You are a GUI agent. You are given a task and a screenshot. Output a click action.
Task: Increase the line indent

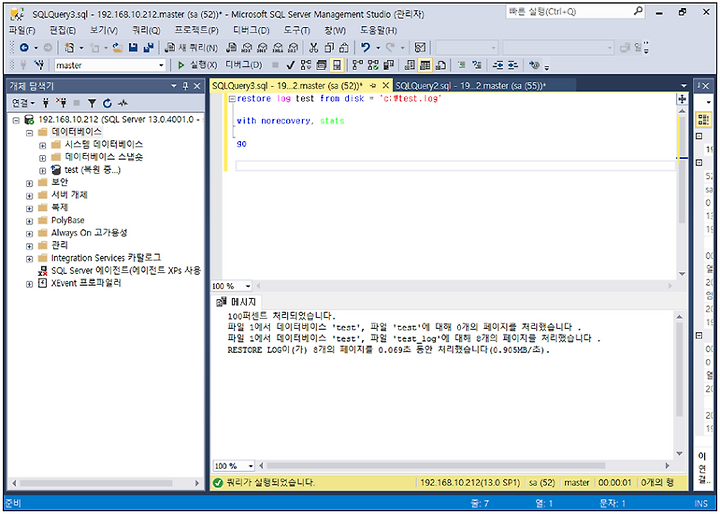coord(512,65)
